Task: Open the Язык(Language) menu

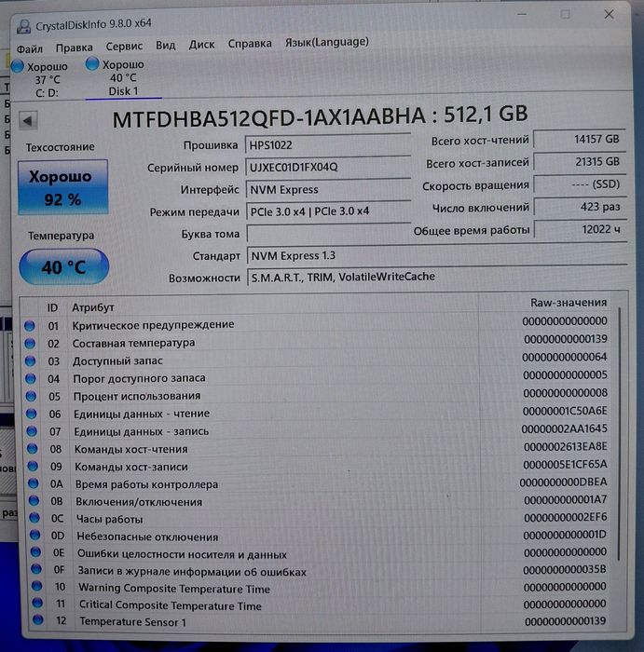Action: [x=326, y=42]
